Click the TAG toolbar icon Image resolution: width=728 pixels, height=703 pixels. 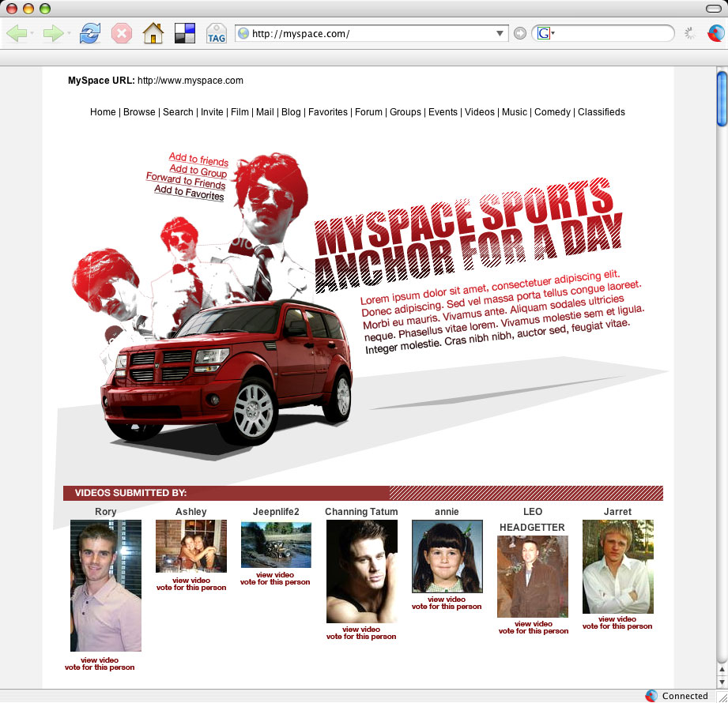[x=217, y=33]
